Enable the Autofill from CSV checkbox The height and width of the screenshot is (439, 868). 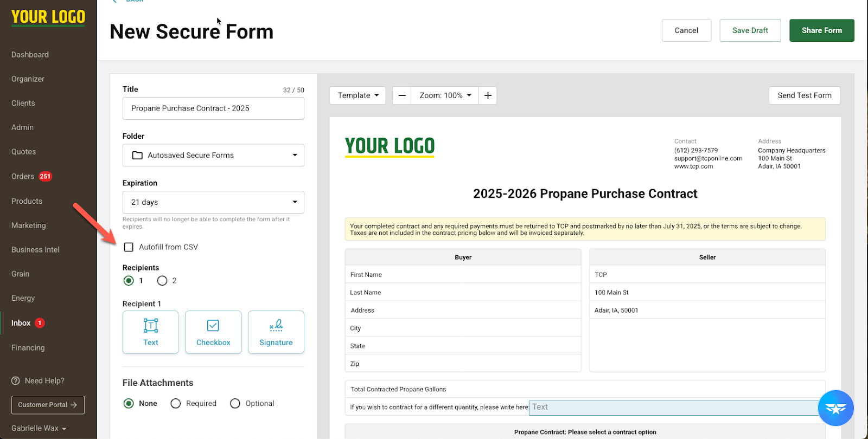coord(129,247)
